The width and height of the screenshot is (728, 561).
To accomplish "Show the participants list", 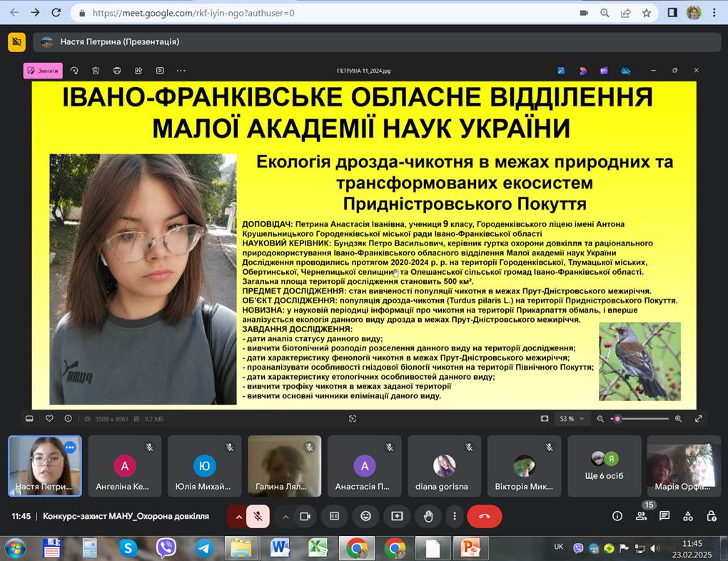I will point(641,515).
